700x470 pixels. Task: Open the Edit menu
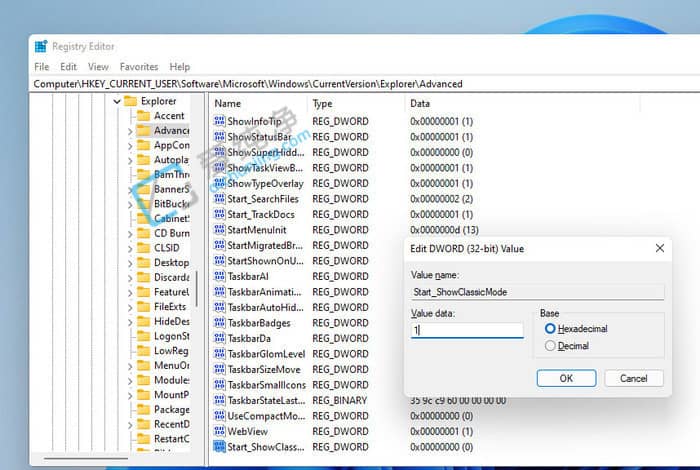[68, 67]
